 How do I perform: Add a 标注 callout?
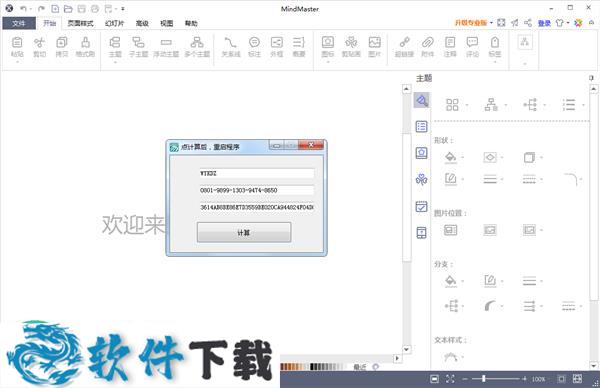[254, 47]
